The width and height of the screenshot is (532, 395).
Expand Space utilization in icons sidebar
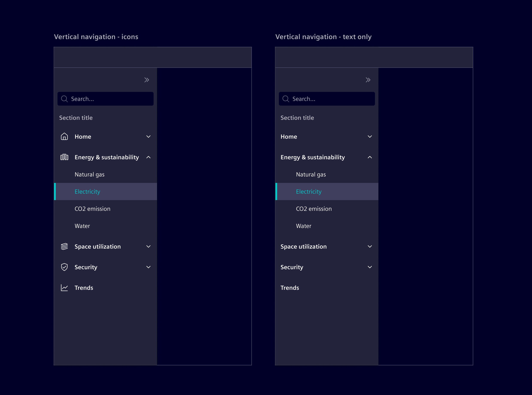pos(148,246)
